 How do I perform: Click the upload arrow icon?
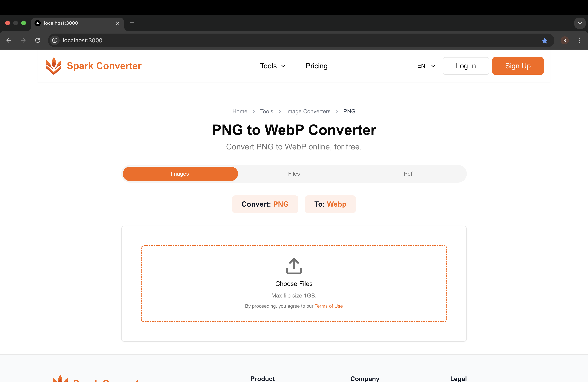tap(294, 266)
